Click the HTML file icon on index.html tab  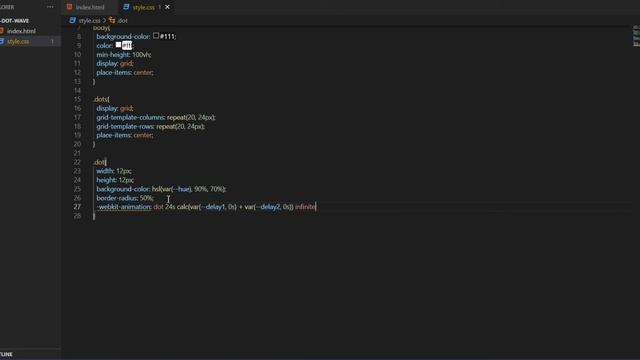click(69, 7)
